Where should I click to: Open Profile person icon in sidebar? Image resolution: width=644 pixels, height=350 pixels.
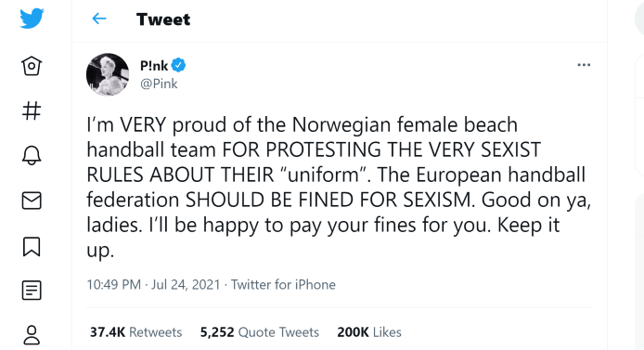pos(32,335)
